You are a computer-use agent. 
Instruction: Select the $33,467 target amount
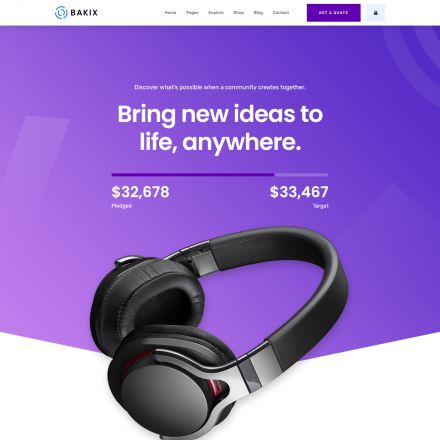point(299,192)
